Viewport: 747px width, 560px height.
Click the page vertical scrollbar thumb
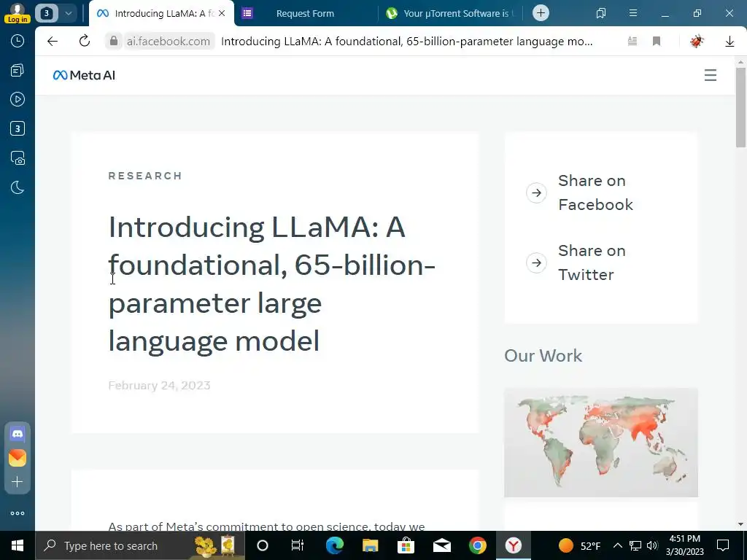click(740, 107)
